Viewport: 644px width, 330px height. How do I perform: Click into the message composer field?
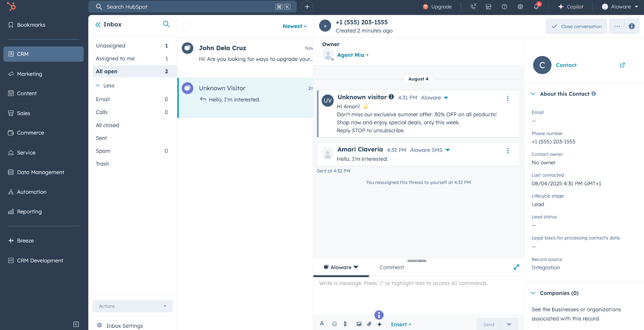pyautogui.click(x=418, y=295)
